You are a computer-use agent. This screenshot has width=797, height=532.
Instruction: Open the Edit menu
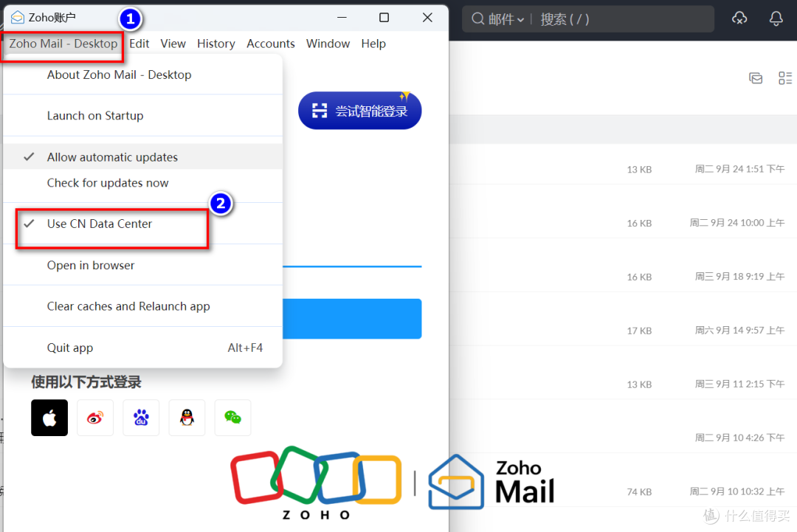click(139, 44)
